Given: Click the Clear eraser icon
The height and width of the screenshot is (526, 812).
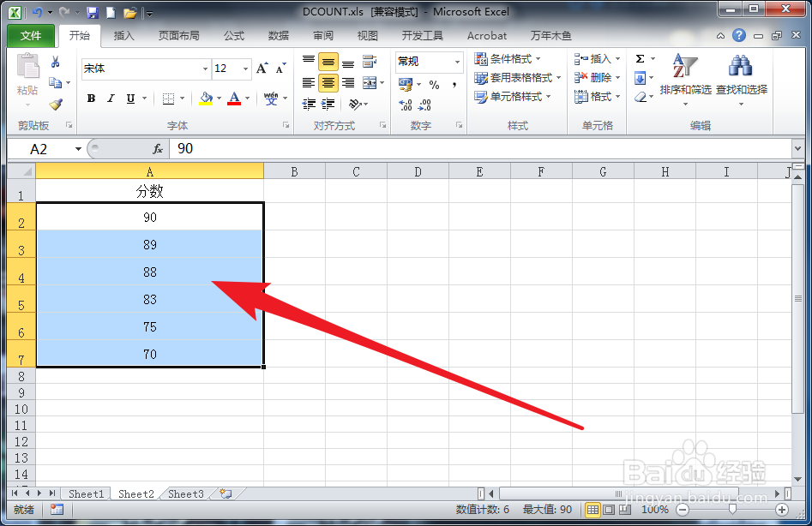Looking at the screenshot, I should coord(641,98).
